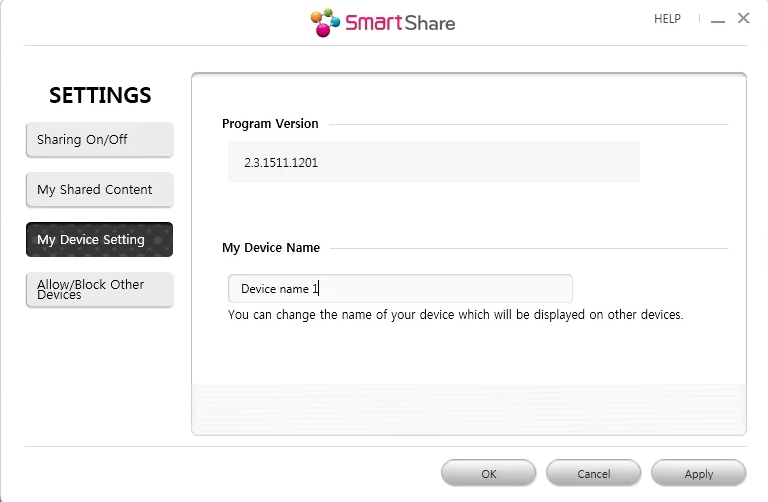Minimize the SmartShare window
Viewport: 768px width, 502px height.
pos(719,19)
